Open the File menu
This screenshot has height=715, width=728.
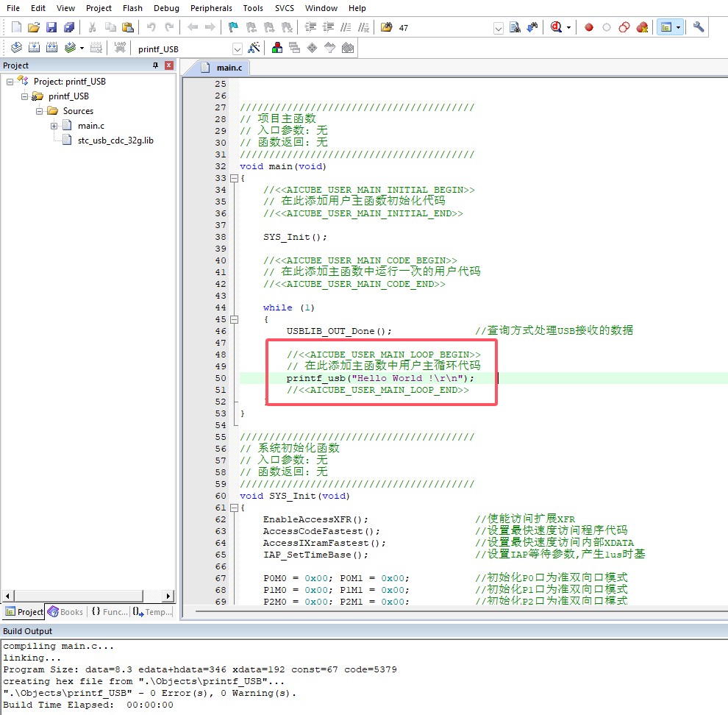(x=13, y=8)
